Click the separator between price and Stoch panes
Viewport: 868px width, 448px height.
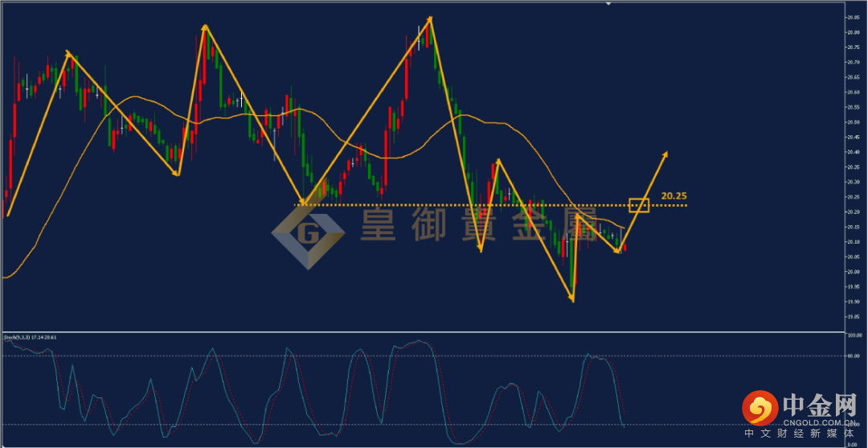coord(423,331)
